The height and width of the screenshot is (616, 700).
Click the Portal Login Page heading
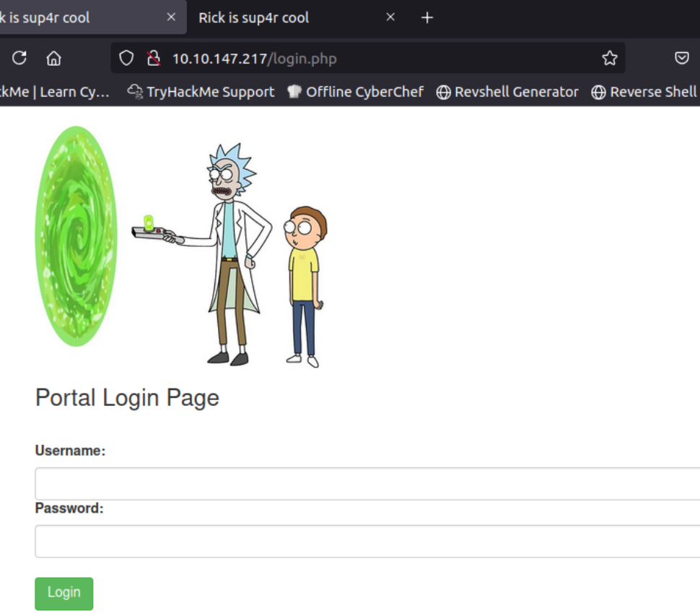pyautogui.click(x=127, y=398)
